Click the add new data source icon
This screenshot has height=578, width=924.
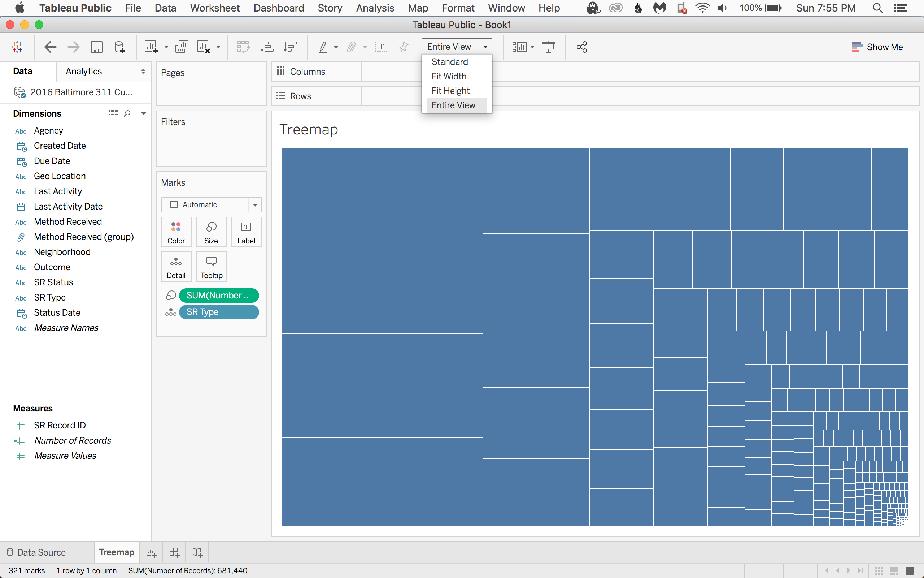119,47
